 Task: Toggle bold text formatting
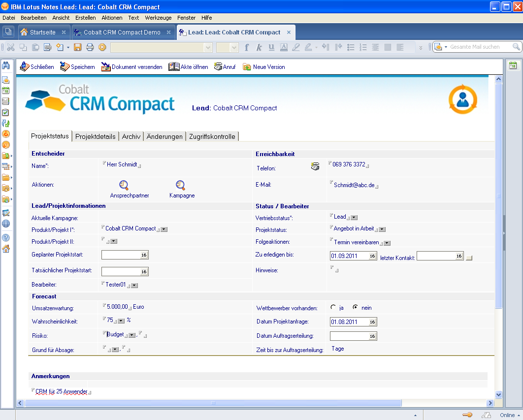click(x=247, y=47)
